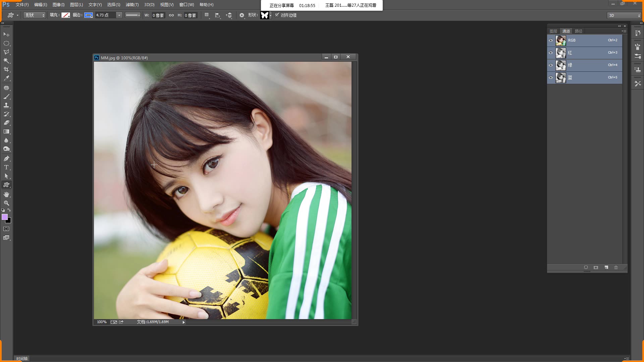Select the Path Selection tool
This screenshot has width=644, height=362.
(x=6, y=176)
